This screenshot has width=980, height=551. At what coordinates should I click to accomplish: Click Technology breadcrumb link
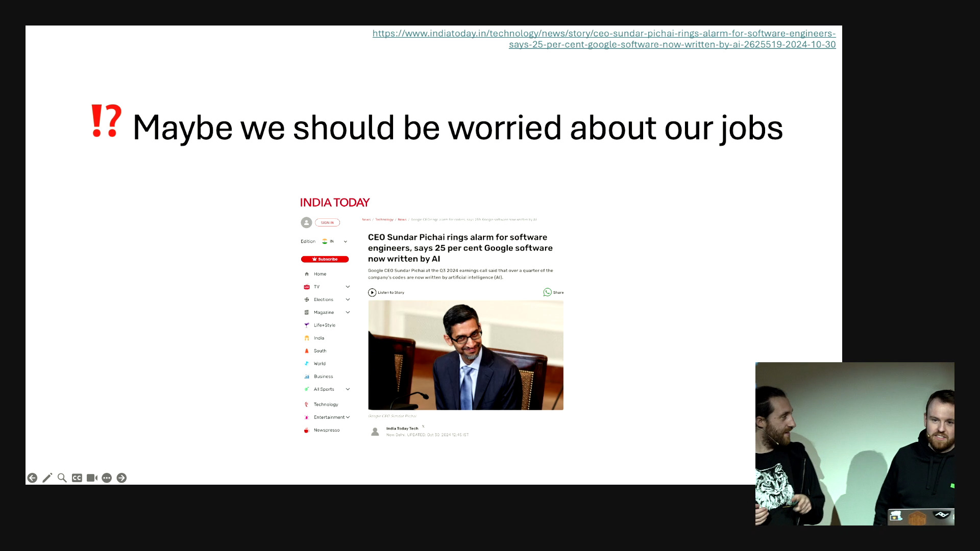pyautogui.click(x=384, y=219)
